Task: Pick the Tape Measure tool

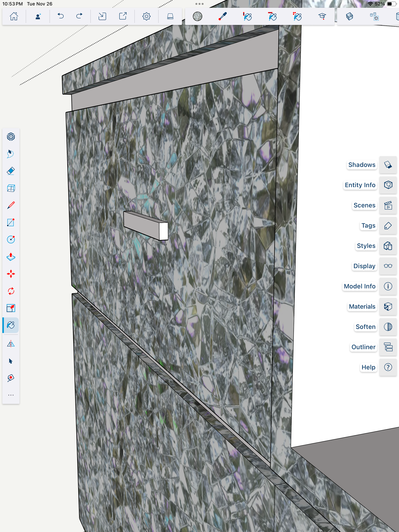Action: coord(11,378)
